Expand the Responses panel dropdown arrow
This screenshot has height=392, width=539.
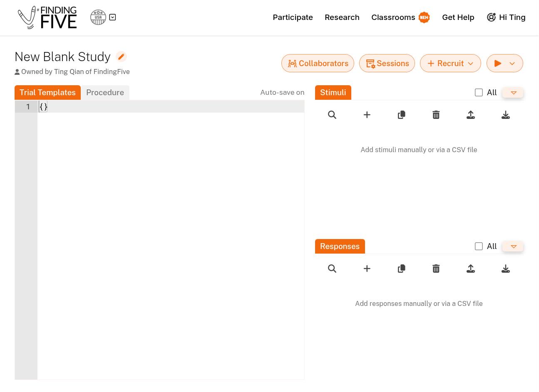(x=513, y=247)
